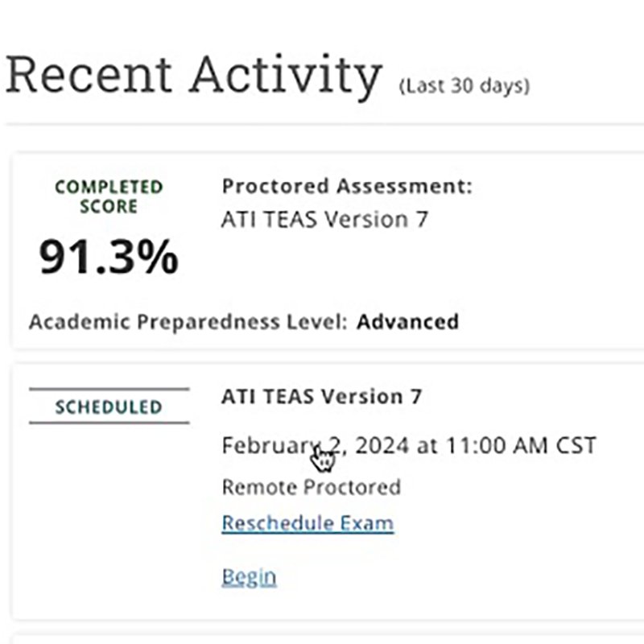
Task: Select the 91.3% score value
Action: 109,257
